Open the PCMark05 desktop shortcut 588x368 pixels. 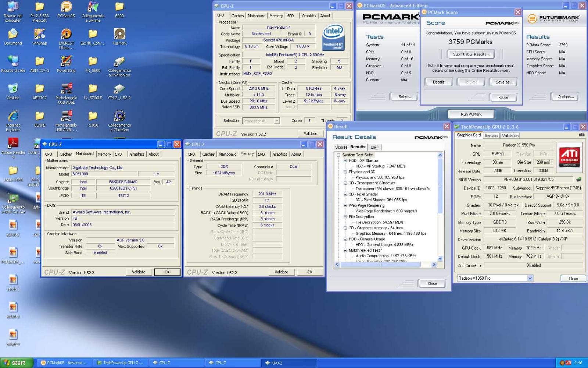(66, 10)
